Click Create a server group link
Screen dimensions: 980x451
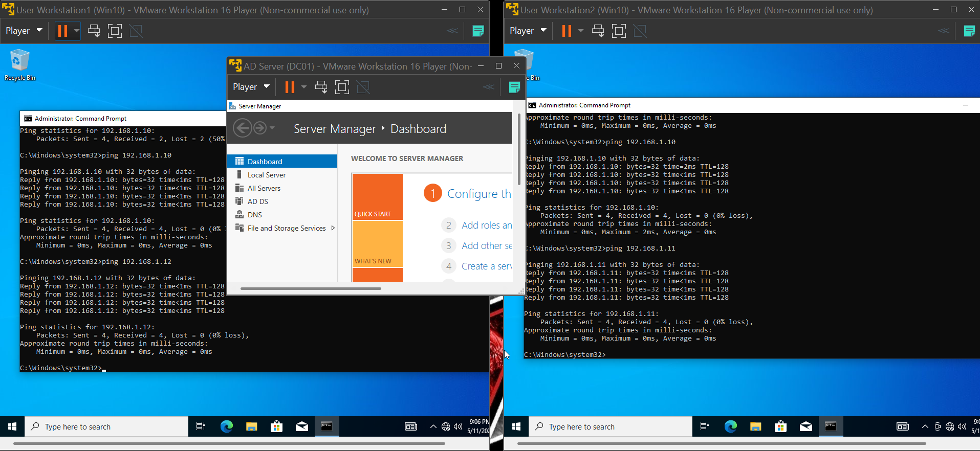[487, 266]
